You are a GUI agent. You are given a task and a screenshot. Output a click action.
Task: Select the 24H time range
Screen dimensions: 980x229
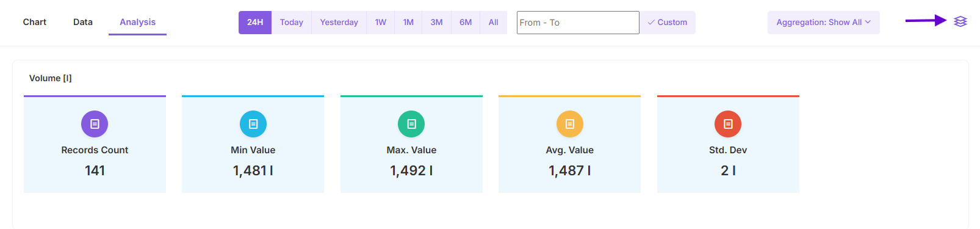point(255,23)
